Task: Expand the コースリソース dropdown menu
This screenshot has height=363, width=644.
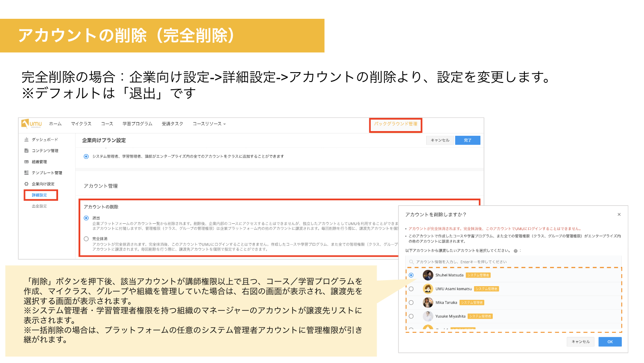Action: (x=209, y=124)
